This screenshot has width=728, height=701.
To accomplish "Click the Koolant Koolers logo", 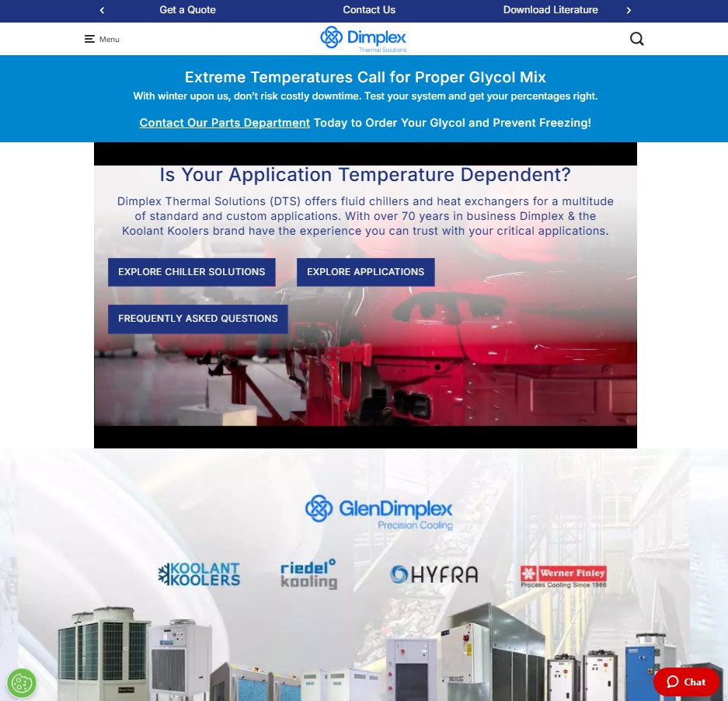I will (x=199, y=574).
